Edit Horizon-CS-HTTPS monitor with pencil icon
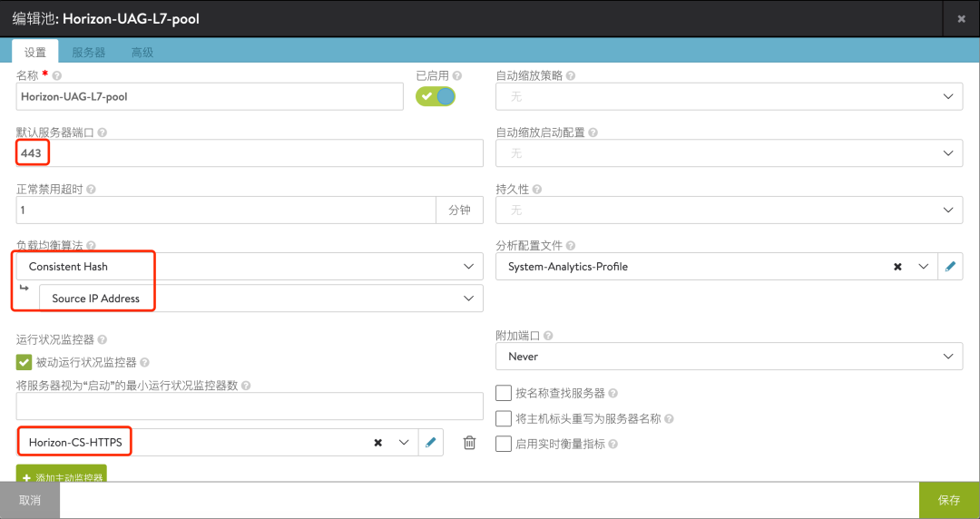The width and height of the screenshot is (980, 519). tap(431, 443)
